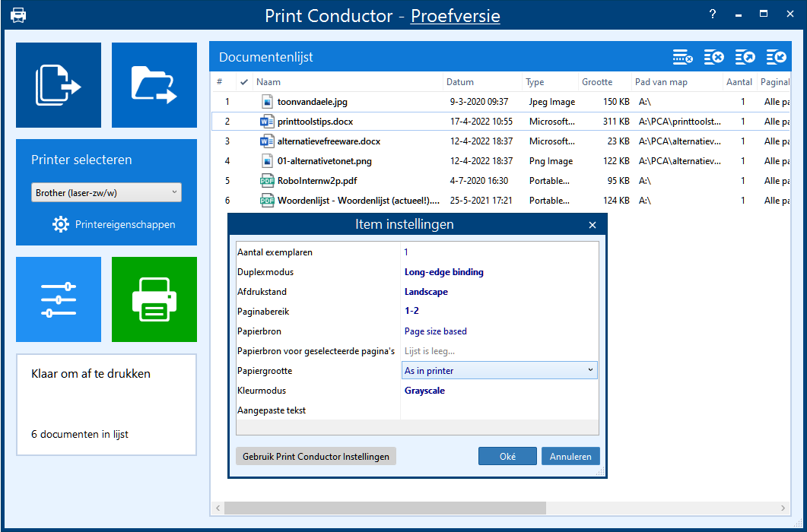This screenshot has height=532, width=807.
Task: Change Duplexmodus value Long-edge binding
Action: 444,272
